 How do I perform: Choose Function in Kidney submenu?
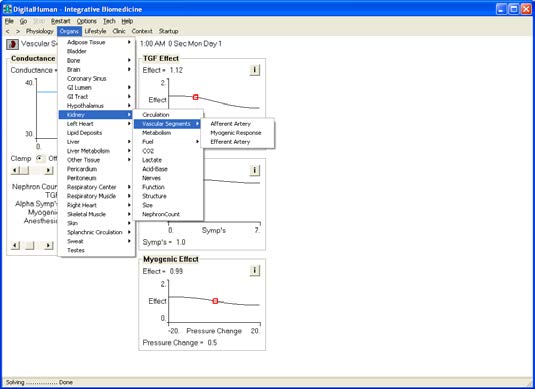pyautogui.click(x=168, y=187)
